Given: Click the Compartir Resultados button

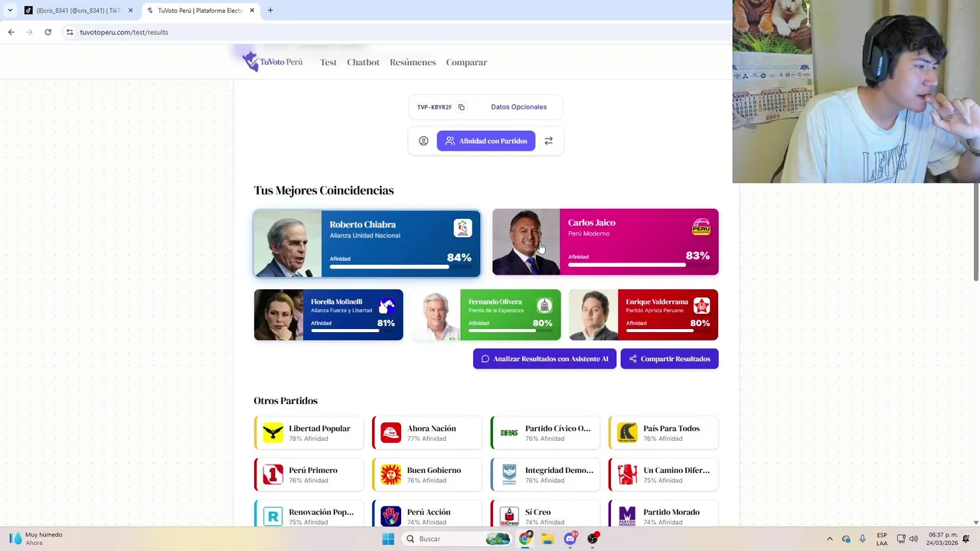Looking at the screenshot, I should pyautogui.click(x=669, y=359).
